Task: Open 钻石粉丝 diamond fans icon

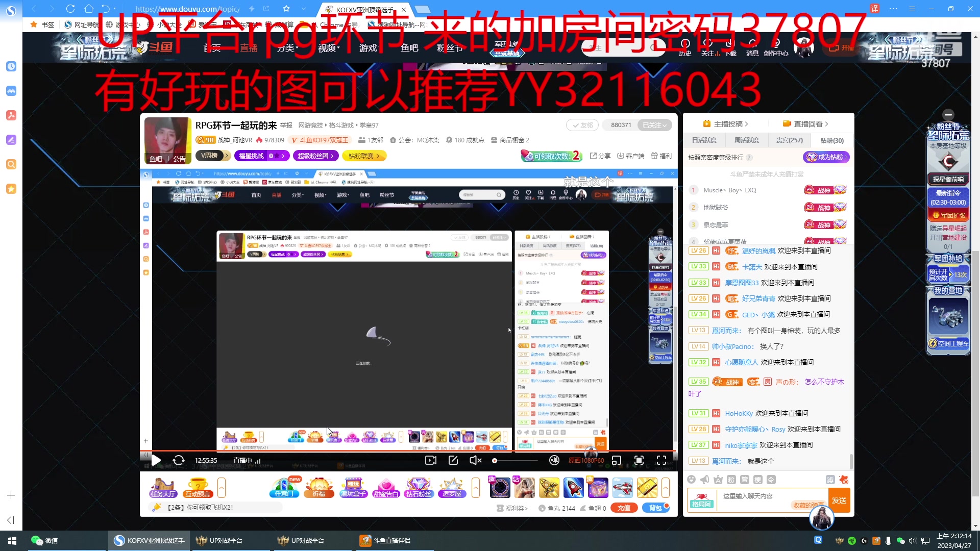Action: 419,488
